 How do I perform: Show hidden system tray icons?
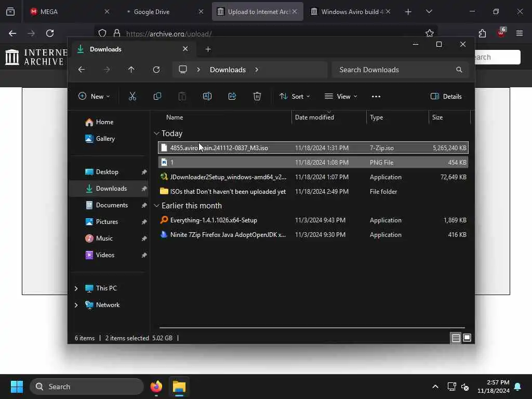click(435, 387)
